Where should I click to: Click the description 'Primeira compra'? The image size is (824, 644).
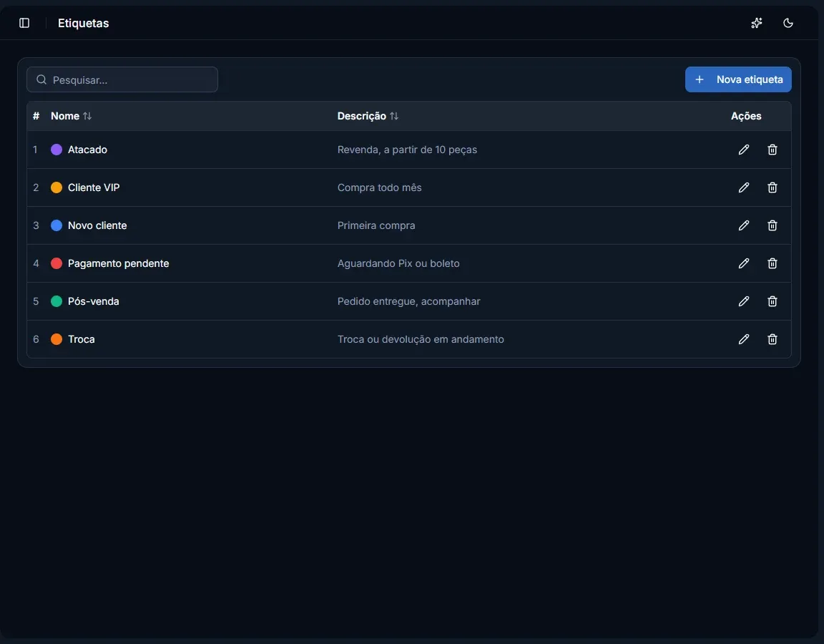(x=376, y=225)
